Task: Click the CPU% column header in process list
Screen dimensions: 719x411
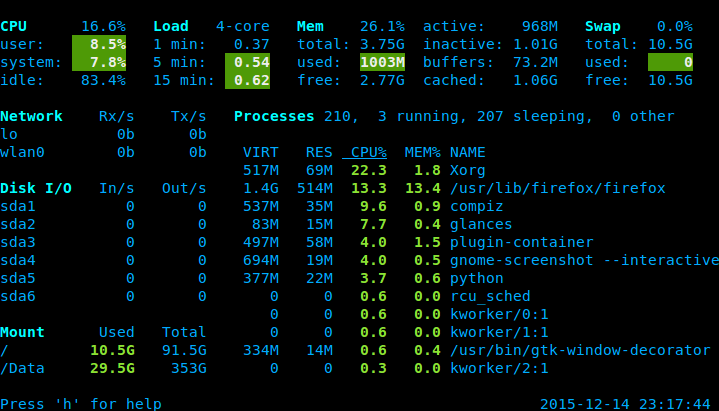Action: (x=364, y=152)
